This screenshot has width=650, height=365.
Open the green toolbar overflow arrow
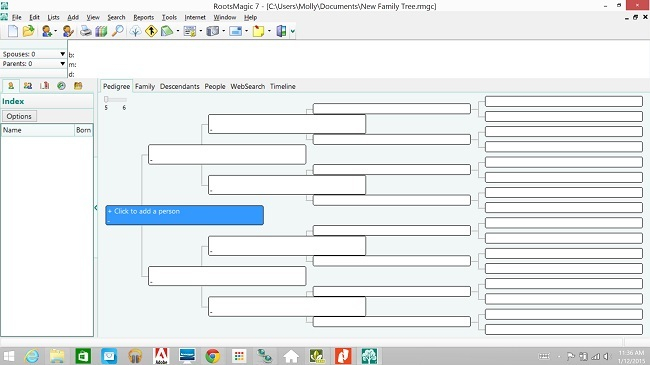pyautogui.click(x=293, y=31)
